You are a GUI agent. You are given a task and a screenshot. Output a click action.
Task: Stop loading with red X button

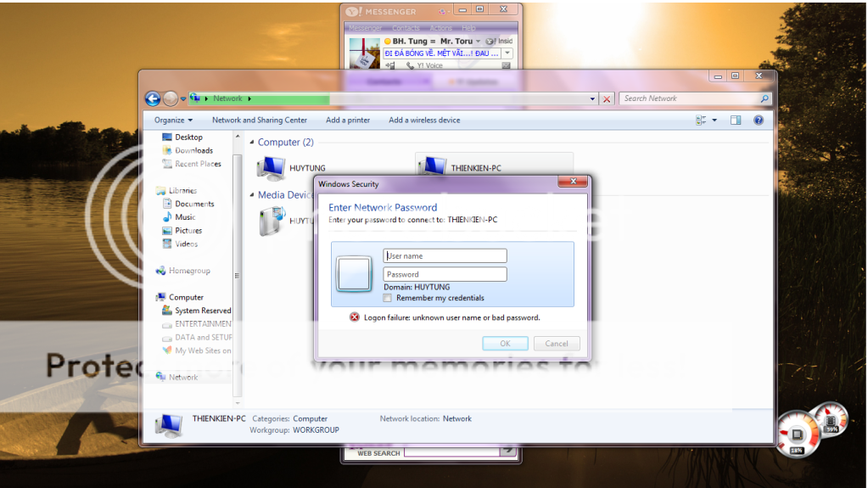click(607, 99)
